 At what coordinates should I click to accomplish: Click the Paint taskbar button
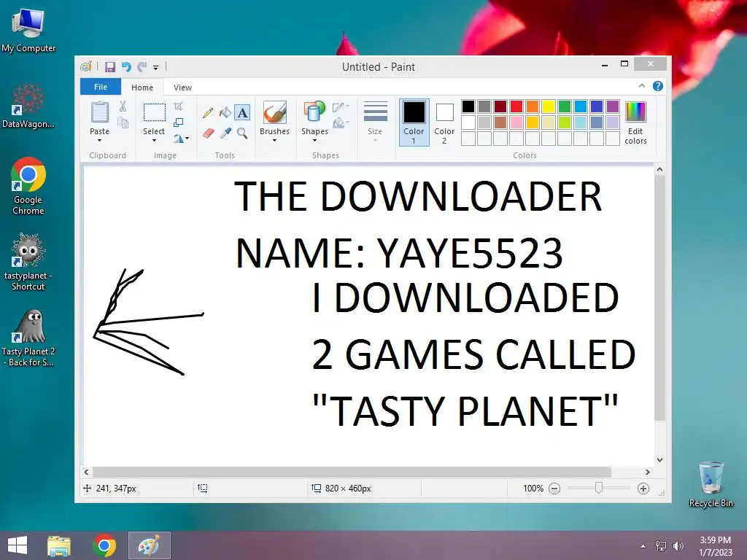pos(149,545)
